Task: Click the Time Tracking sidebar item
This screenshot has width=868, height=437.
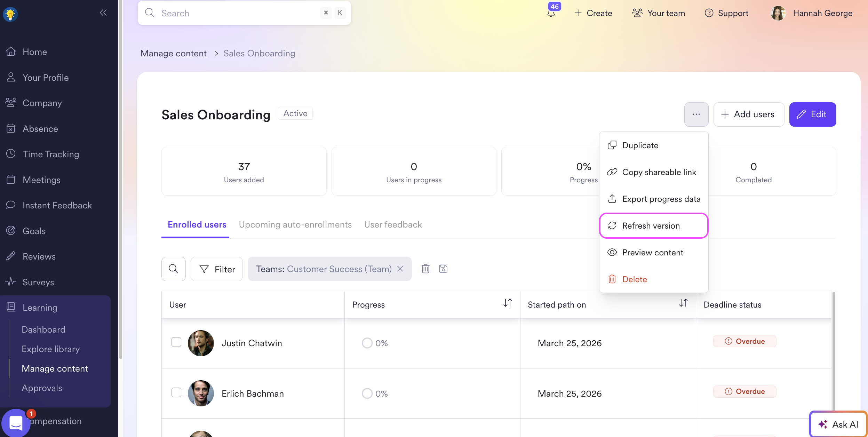Action: (50, 154)
